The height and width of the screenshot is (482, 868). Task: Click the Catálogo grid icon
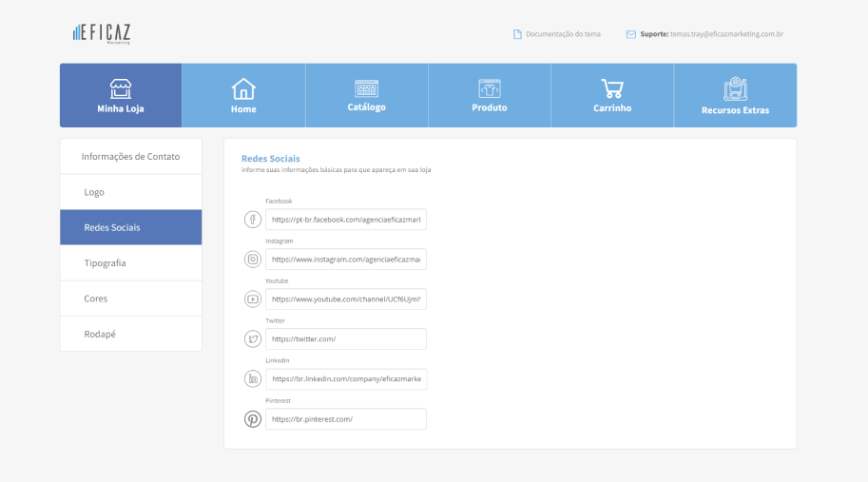(x=366, y=88)
